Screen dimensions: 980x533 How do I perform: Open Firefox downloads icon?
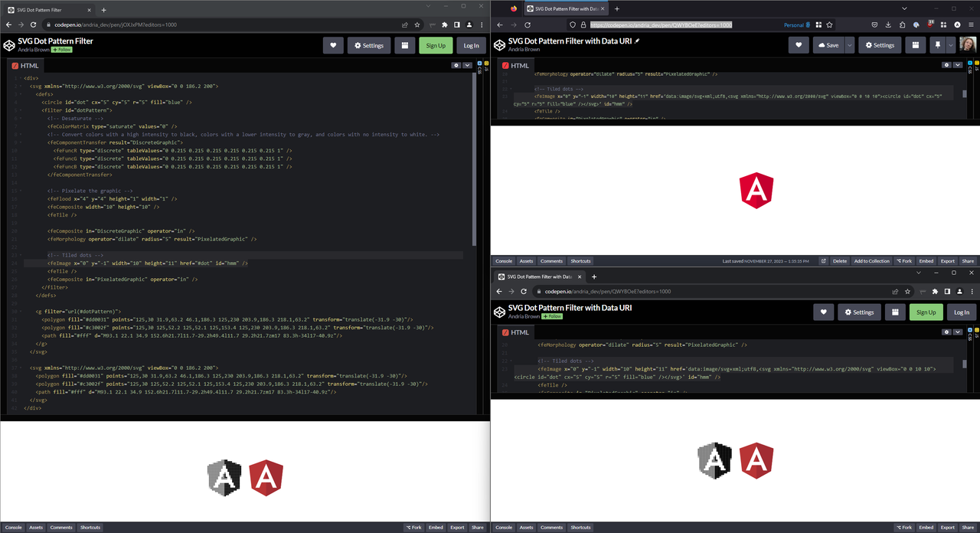coord(889,25)
